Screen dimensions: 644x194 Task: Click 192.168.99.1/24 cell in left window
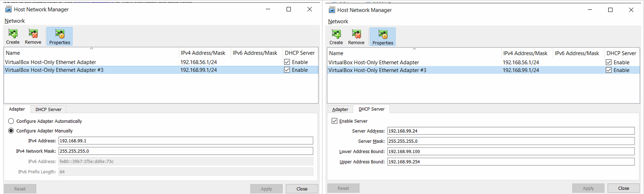tap(199, 70)
